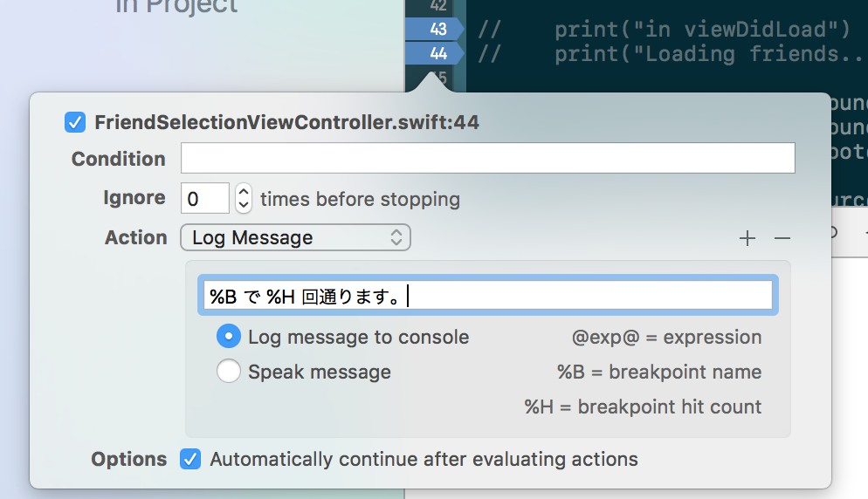Click the commented print("in viewDidLoad") code line
The height and width of the screenshot is (499, 868).
[664, 29]
